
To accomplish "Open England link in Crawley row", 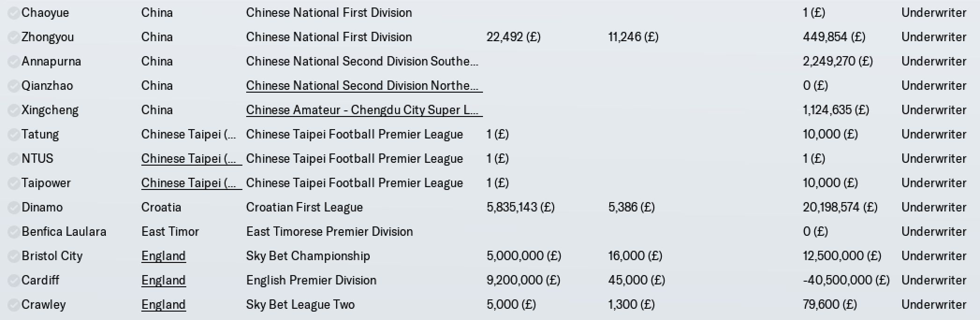I will (163, 305).
